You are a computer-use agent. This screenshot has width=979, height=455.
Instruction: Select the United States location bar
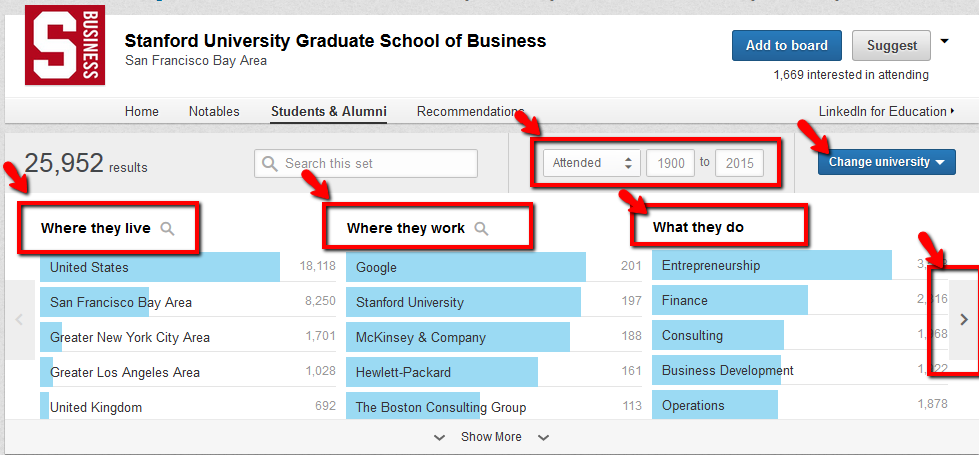[188, 267]
